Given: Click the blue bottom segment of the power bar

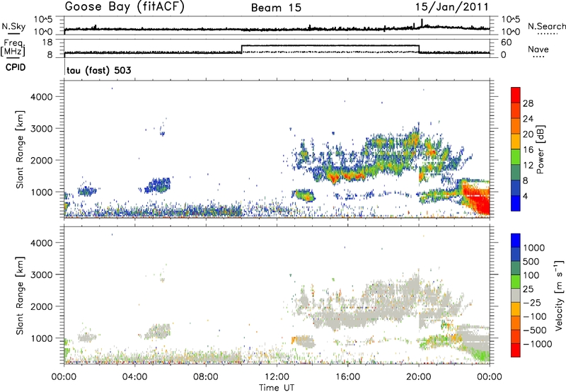Looking at the screenshot, I should (516, 203).
